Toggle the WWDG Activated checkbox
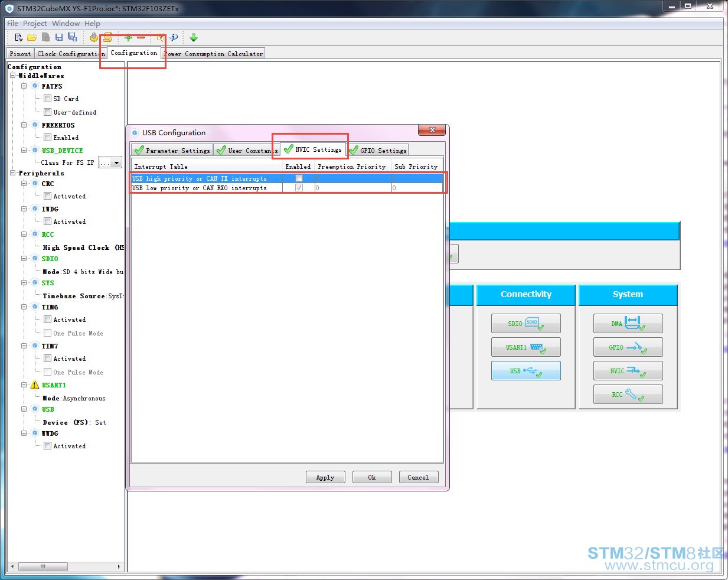 (x=48, y=446)
